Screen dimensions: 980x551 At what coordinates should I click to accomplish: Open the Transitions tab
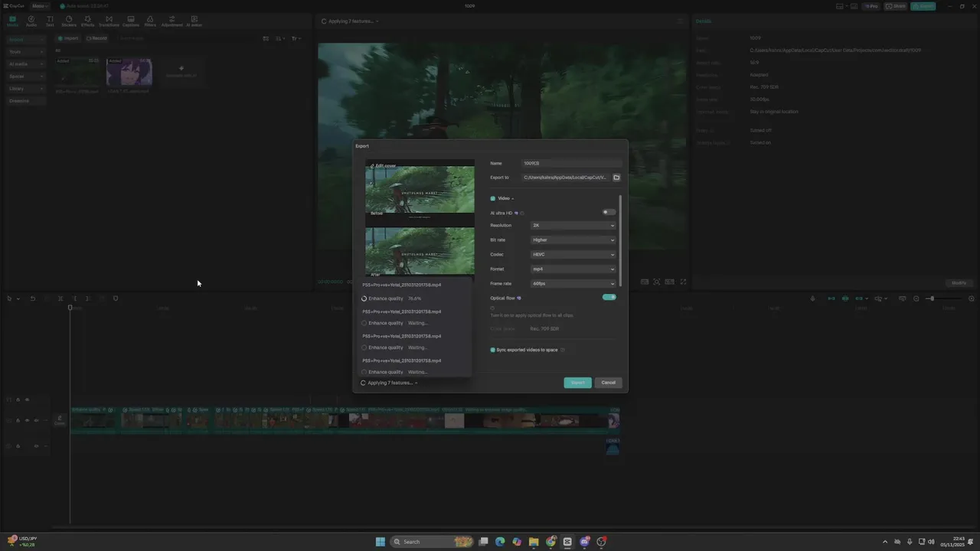coord(109,21)
